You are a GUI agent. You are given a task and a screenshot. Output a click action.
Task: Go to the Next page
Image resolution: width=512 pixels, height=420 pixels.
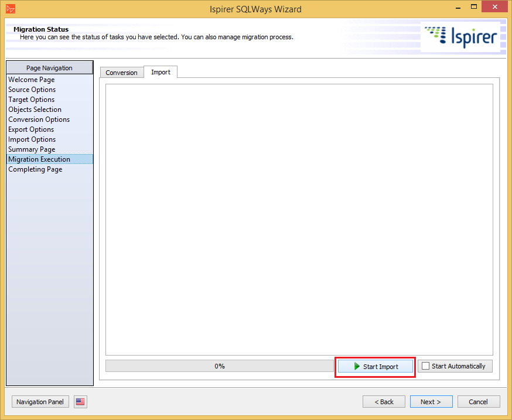tap(430, 402)
